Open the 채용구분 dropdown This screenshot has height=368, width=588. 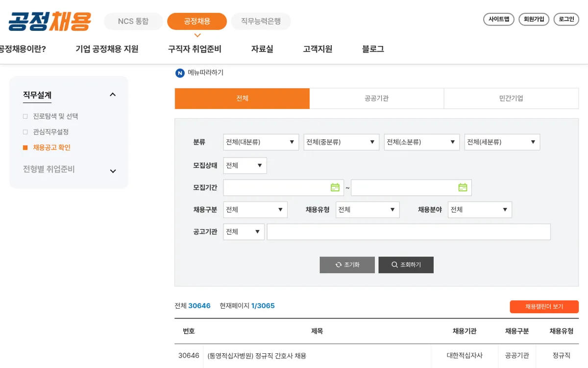[x=255, y=210]
